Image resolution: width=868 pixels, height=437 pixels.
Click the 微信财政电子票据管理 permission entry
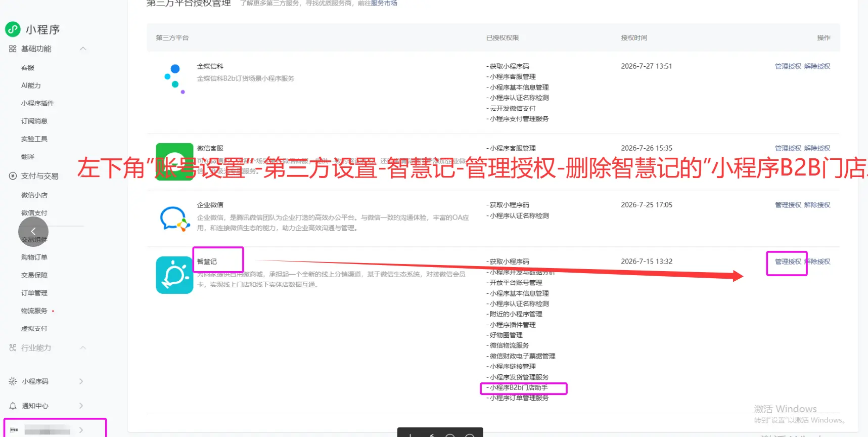pos(521,356)
